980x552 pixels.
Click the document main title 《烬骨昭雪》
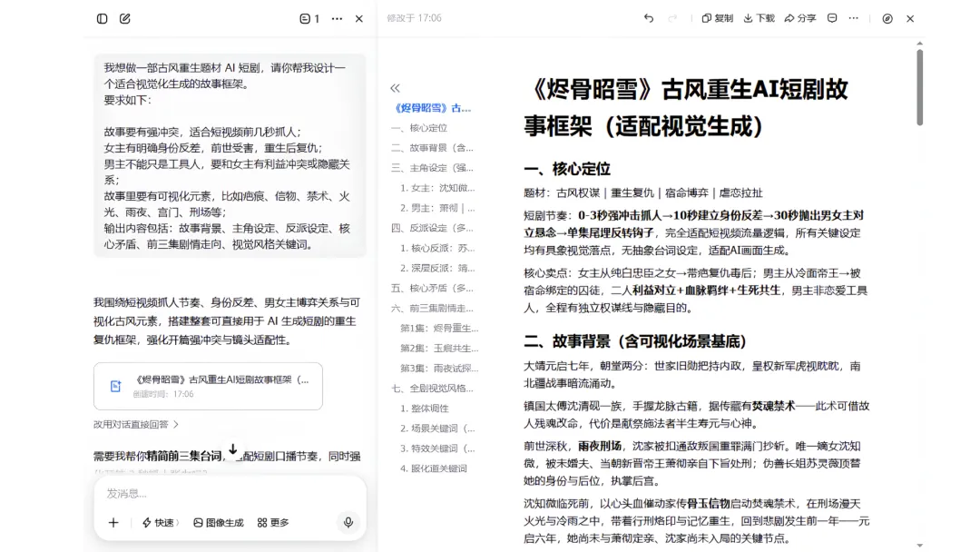pyautogui.click(x=686, y=107)
